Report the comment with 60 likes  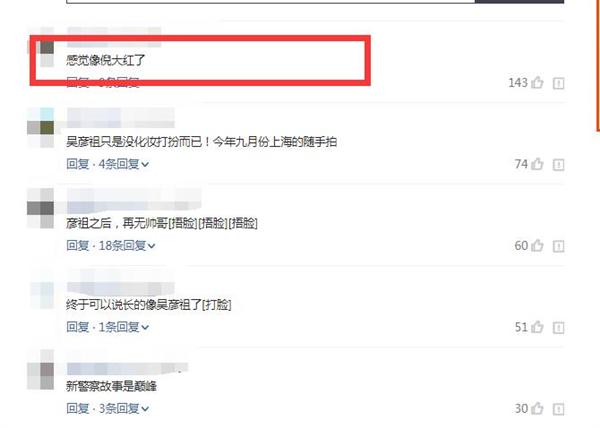[558, 246]
